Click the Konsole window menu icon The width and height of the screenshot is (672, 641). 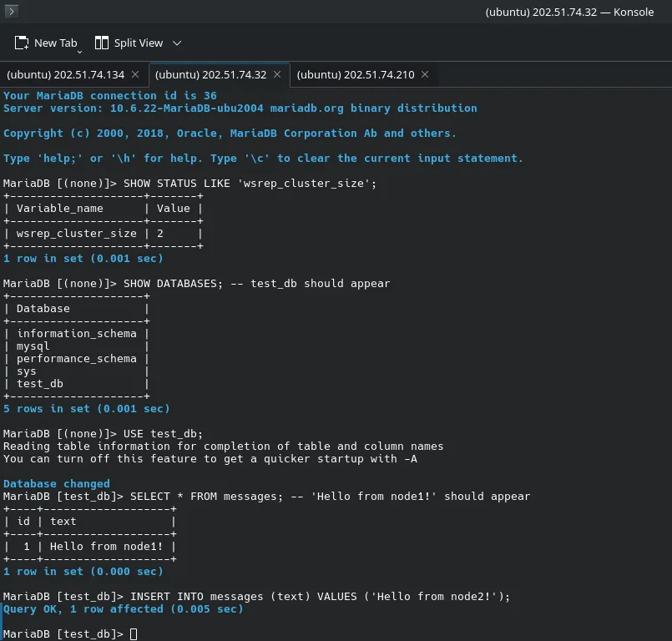point(12,12)
